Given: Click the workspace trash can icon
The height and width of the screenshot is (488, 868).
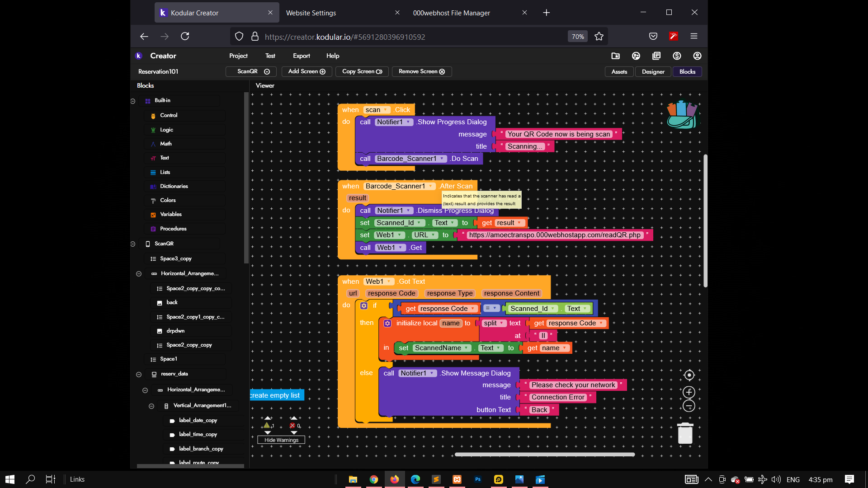Looking at the screenshot, I should pyautogui.click(x=685, y=434).
